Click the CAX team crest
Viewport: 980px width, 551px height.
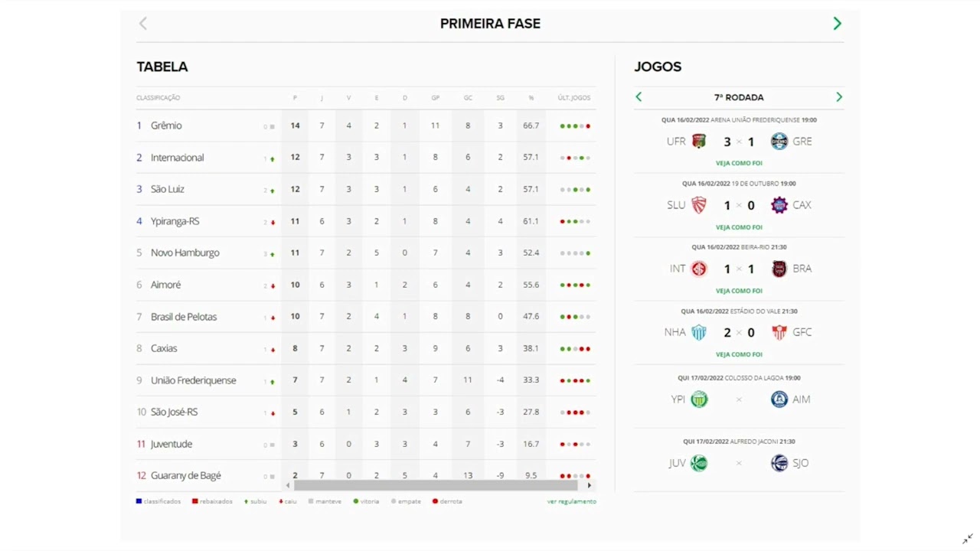pyautogui.click(x=779, y=205)
